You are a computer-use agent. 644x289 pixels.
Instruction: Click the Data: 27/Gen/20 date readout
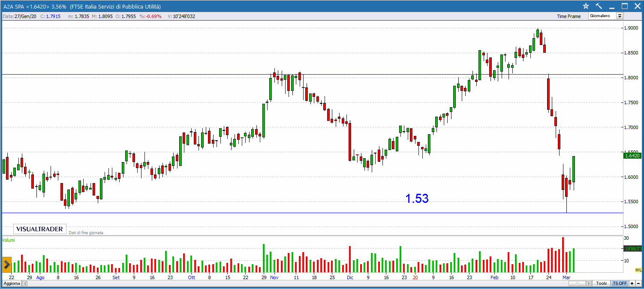click(19, 16)
